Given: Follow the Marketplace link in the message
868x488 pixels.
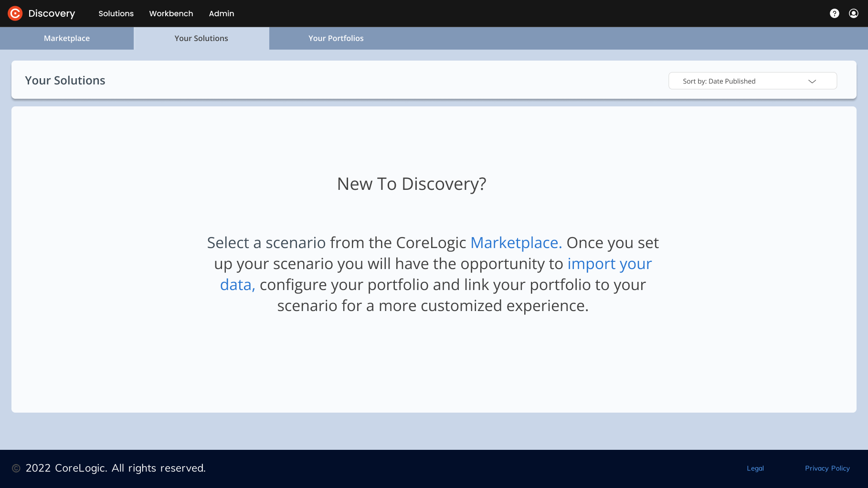Looking at the screenshot, I should tap(516, 243).
